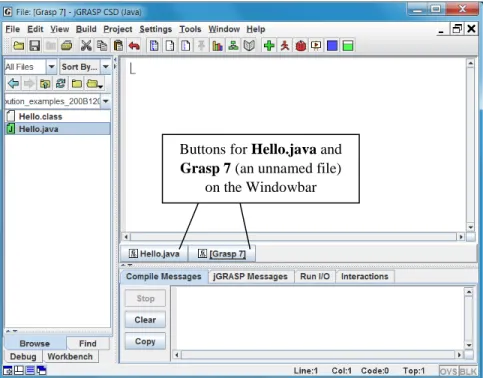
Task: Switch to the Run I/O tab
Action: pyautogui.click(x=315, y=276)
